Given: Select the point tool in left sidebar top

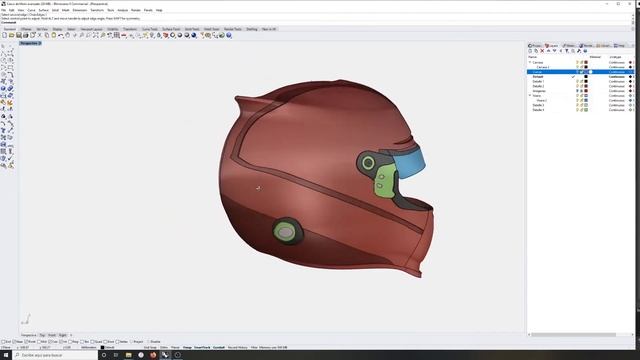Looking at the screenshot, I should 11,47.
